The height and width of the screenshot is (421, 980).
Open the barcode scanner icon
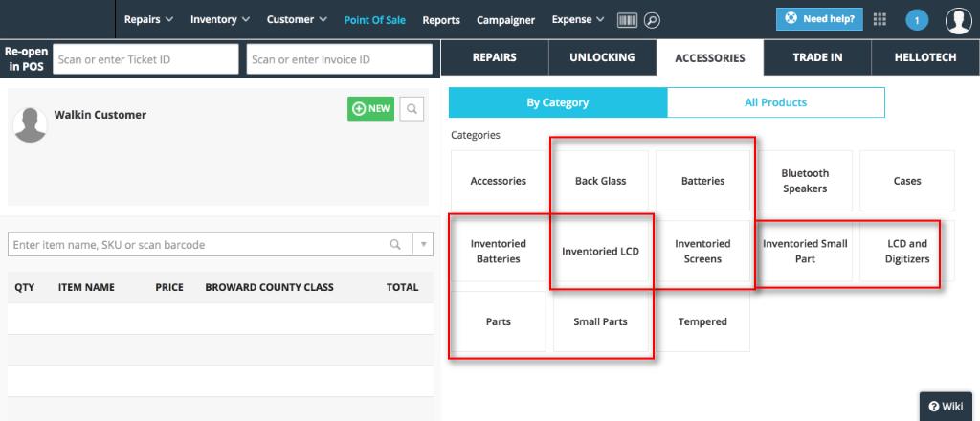(627, 20)
